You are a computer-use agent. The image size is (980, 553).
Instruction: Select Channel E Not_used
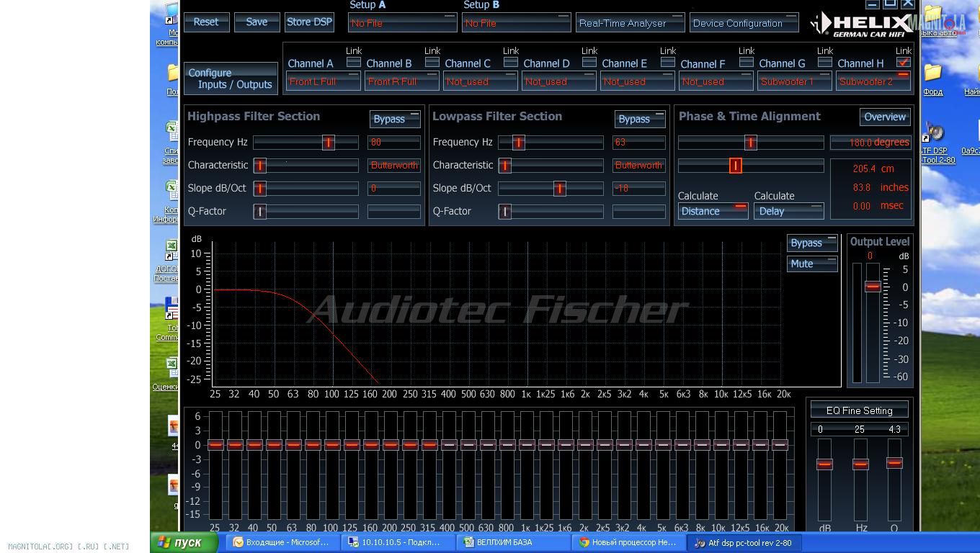tap(638, 81)
